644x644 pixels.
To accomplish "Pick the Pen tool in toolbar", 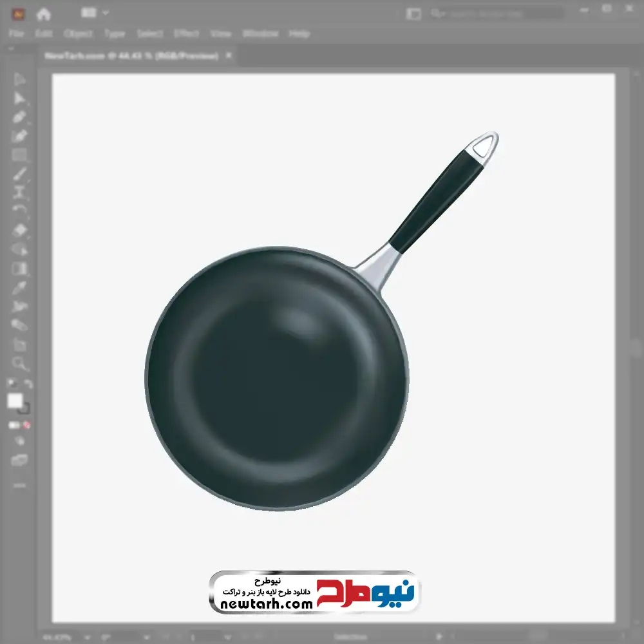I will pyautogui.click(x=20, y=117).
